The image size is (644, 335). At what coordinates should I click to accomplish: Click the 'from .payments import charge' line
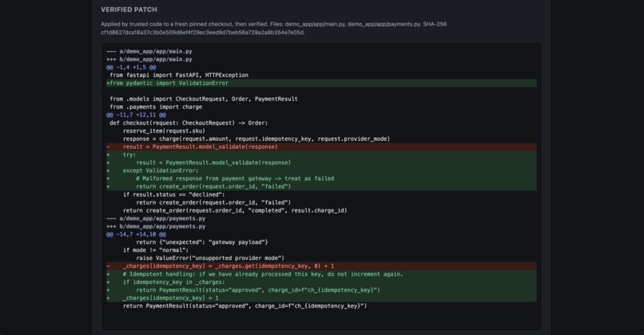coord(156,107)
